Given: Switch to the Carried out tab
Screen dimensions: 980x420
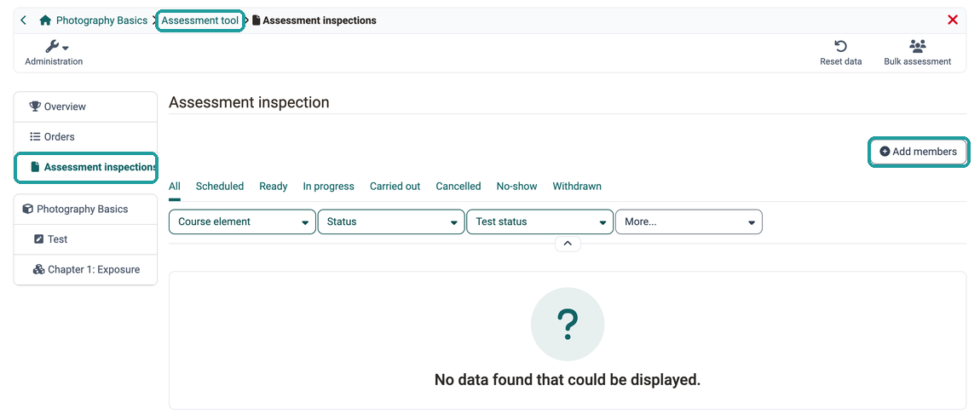Looking at the screenshot, I should pos(395,187).
